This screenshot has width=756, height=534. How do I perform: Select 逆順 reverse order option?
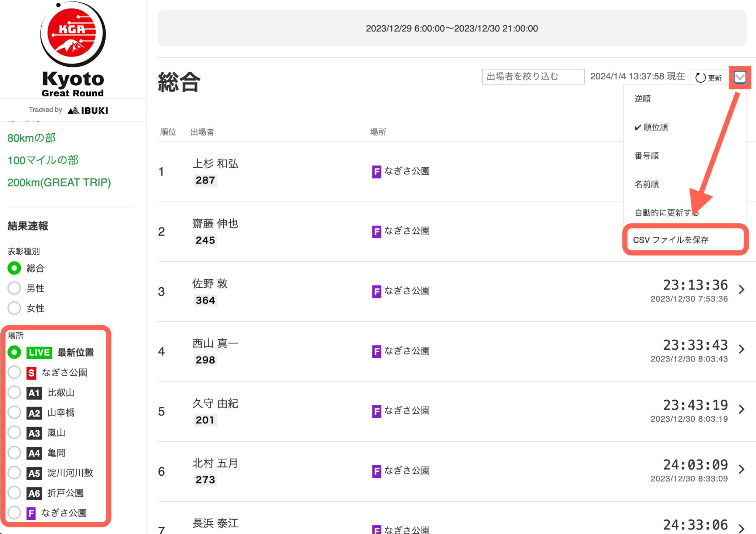(x=642, y=99)
